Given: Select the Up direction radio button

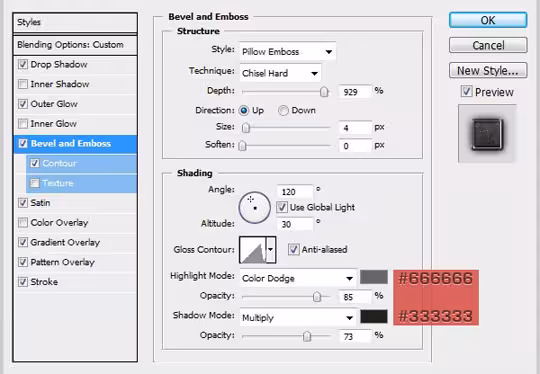Looking at the screenshot, I should click(244, 110).
